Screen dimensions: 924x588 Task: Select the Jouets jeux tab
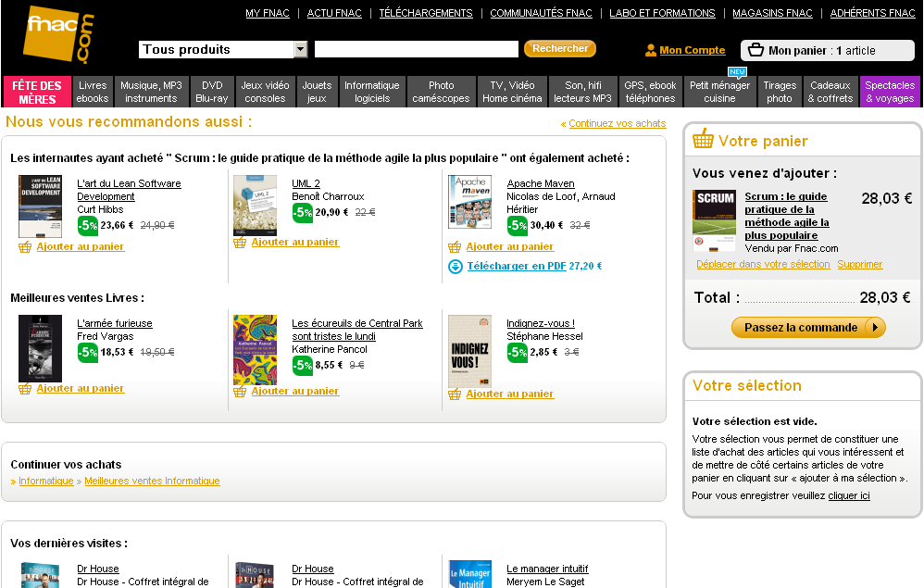(317, 92)
